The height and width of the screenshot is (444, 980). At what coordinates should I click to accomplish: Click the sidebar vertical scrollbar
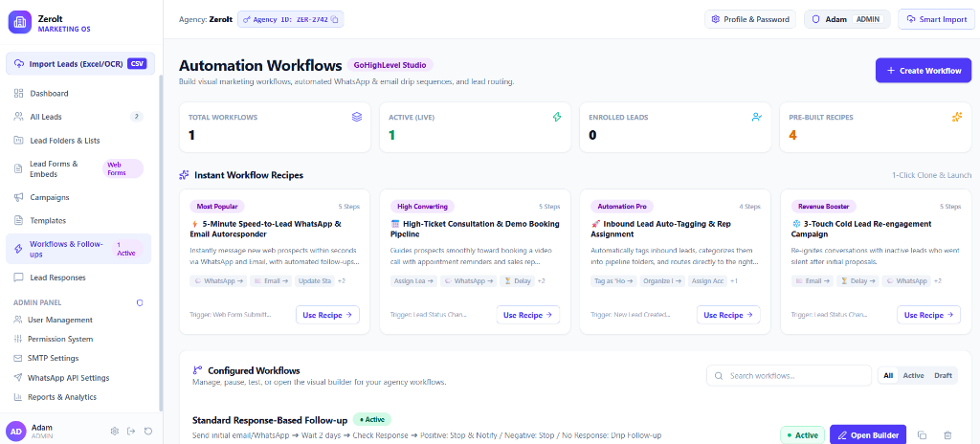[161, 244]
